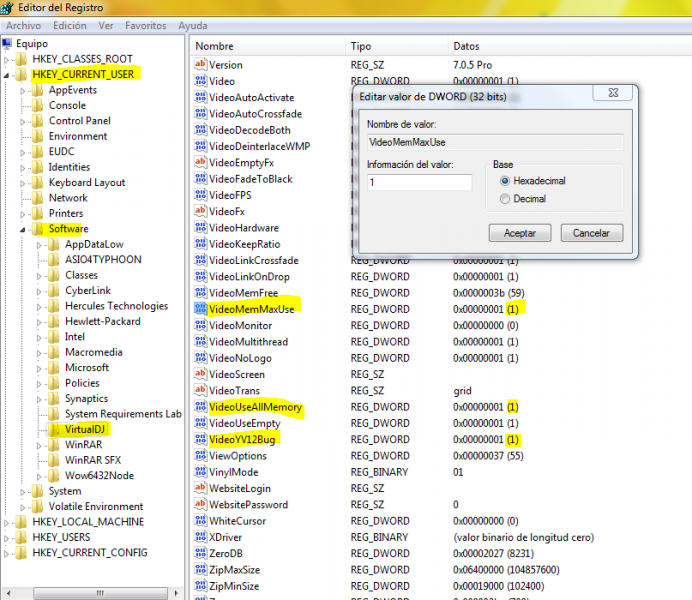Select the Decimal base option
The width and height of the screenshot is (692, 600).
pyautogui.click(x=505, y=199)
